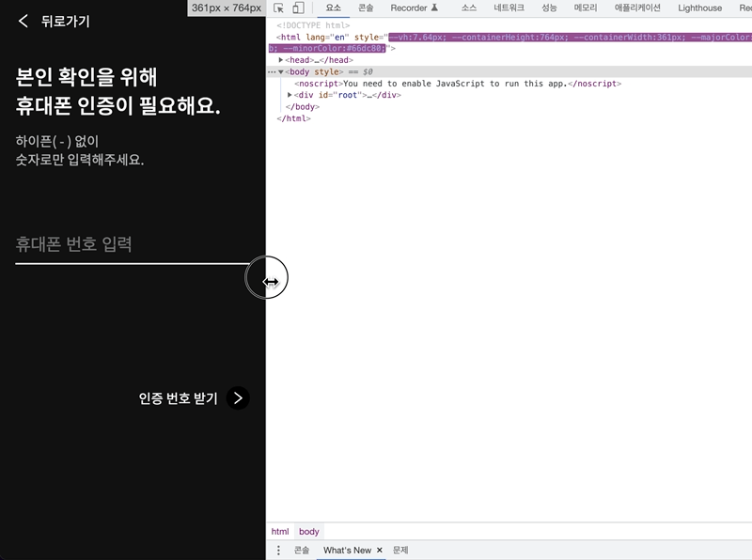Go back with the 뒤로가기 arrow

[23, 21]
